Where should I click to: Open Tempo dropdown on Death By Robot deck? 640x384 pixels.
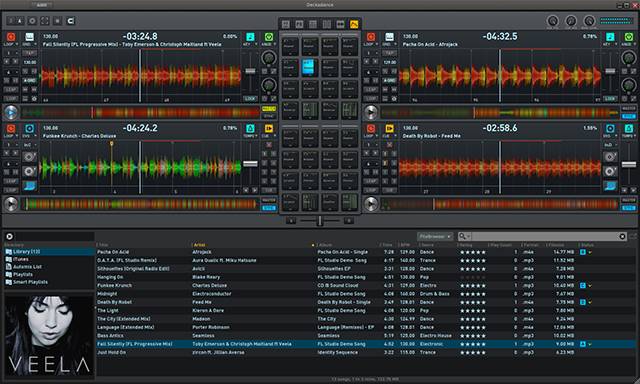coord(629,136)
